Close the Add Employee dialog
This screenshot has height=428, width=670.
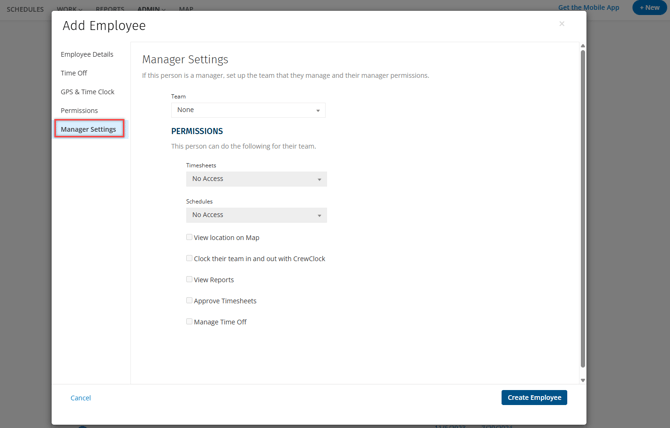[562, 24]
